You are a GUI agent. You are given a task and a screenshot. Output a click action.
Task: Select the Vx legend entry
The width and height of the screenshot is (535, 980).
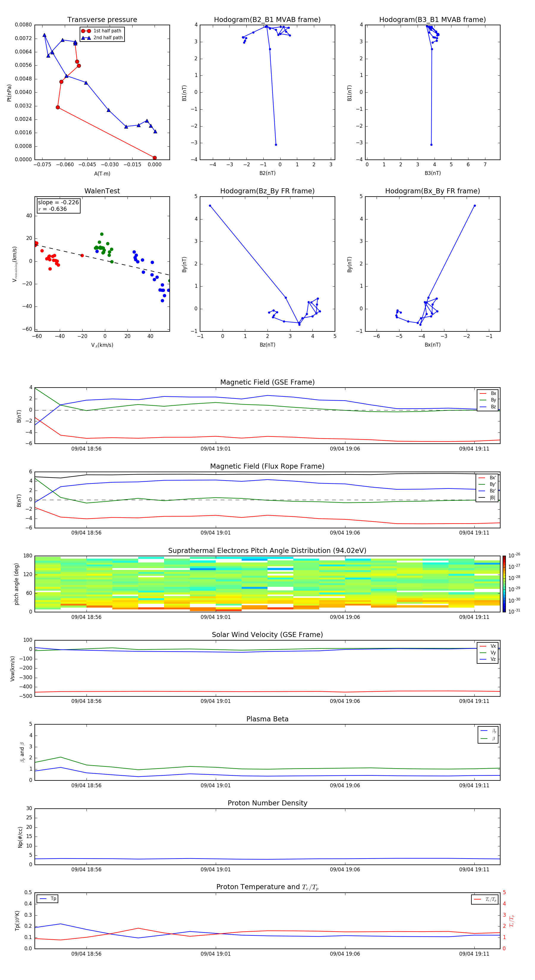pos(488,646)
